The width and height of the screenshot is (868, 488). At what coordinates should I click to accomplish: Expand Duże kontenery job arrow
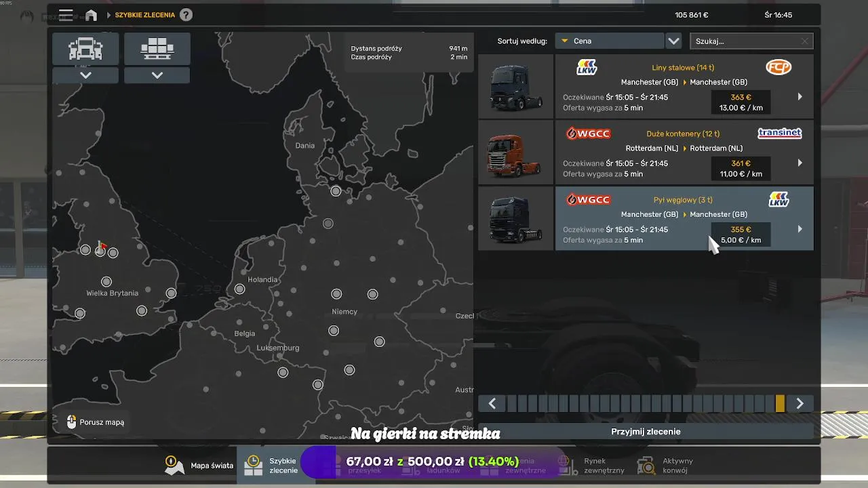pos(800,163)
